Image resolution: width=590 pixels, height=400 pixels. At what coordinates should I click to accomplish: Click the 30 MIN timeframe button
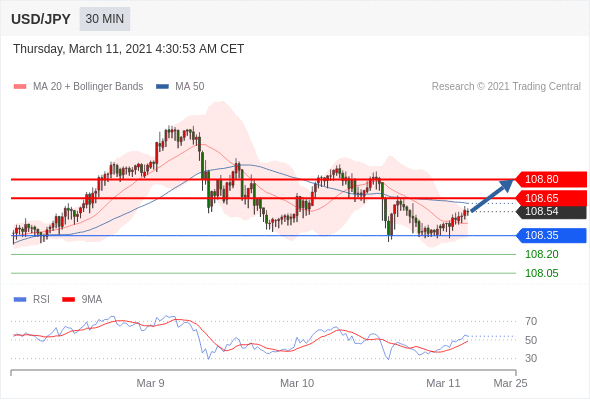[x=105, y=19]
